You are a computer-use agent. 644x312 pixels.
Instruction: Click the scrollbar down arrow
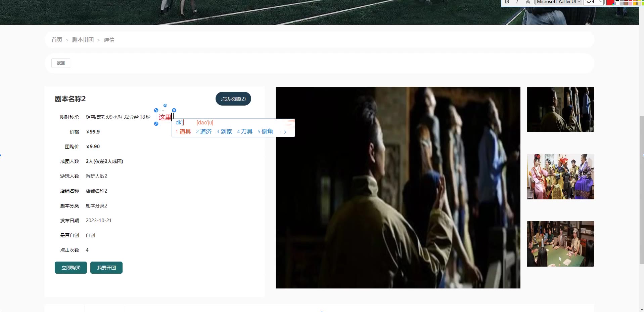[x=642, y=309]
